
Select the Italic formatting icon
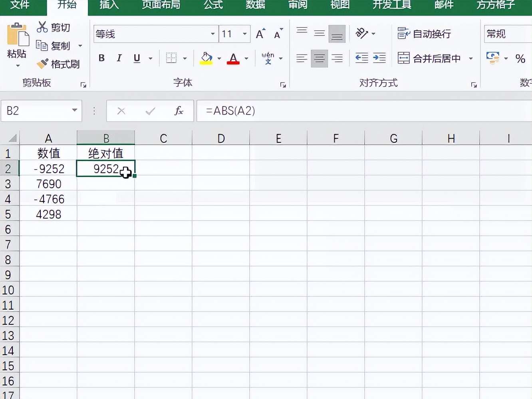coord(119,58)
